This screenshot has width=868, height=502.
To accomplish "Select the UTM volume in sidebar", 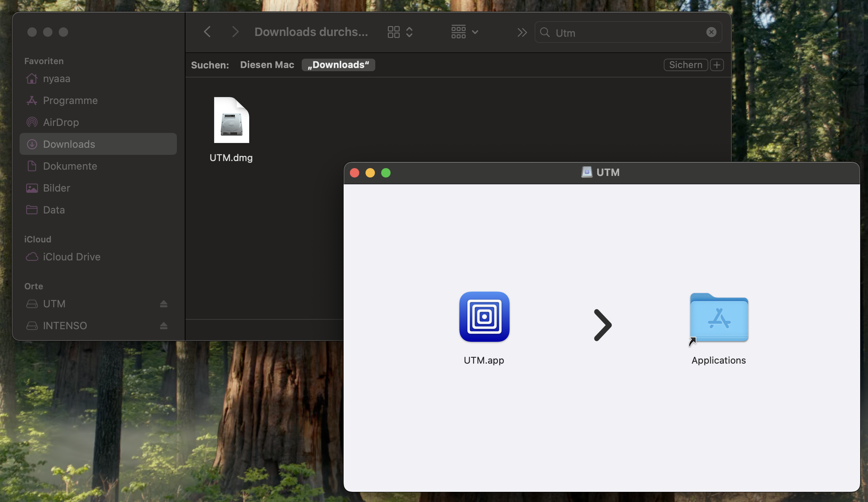I will (98, 304).
